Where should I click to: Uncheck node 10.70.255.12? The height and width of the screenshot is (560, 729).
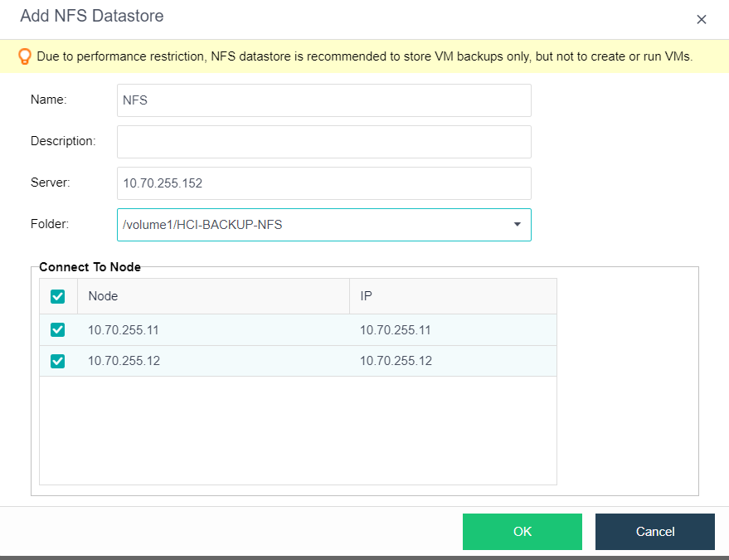57,361
